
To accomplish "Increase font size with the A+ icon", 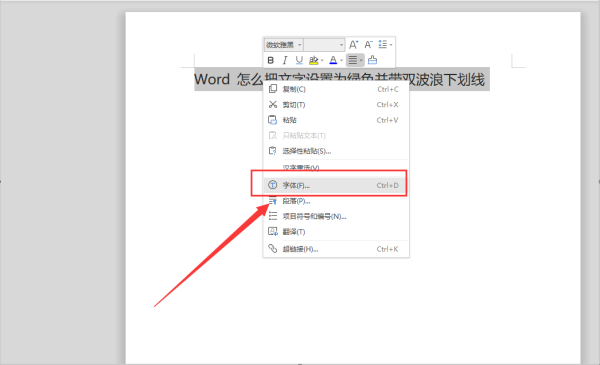I will coord(353,45).
